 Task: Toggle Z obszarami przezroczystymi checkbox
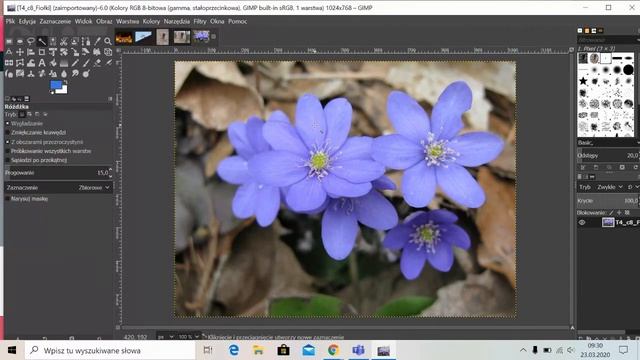tap(7, 142)
